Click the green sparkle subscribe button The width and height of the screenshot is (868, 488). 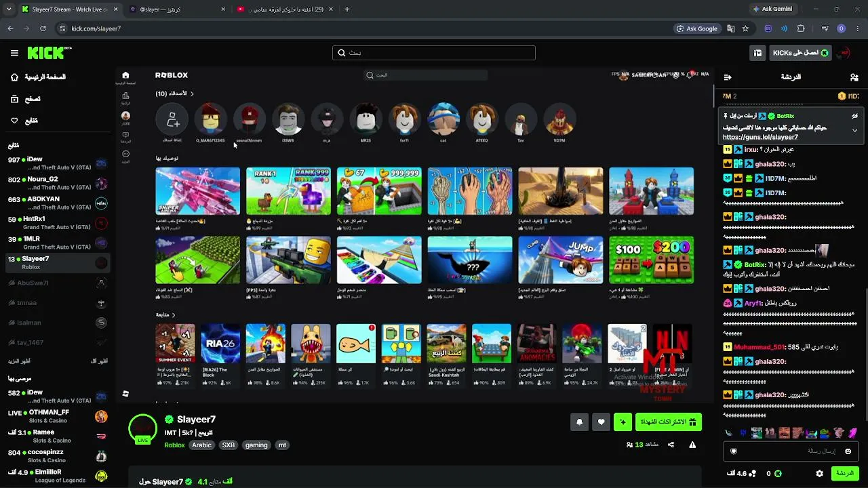pos(623,422)
